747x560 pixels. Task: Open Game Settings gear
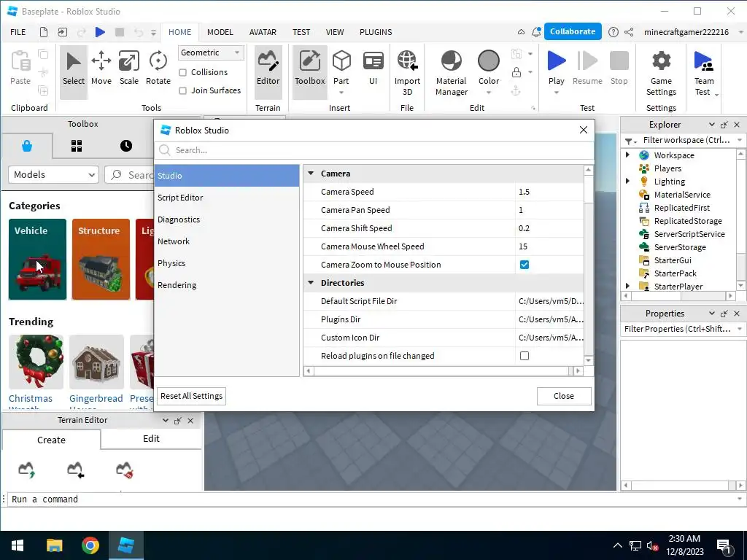click(661, 72)
